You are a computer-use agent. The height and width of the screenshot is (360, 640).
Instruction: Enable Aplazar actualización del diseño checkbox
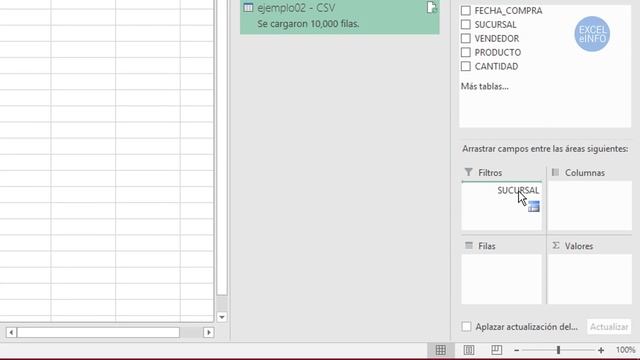[x=466, y=327]
